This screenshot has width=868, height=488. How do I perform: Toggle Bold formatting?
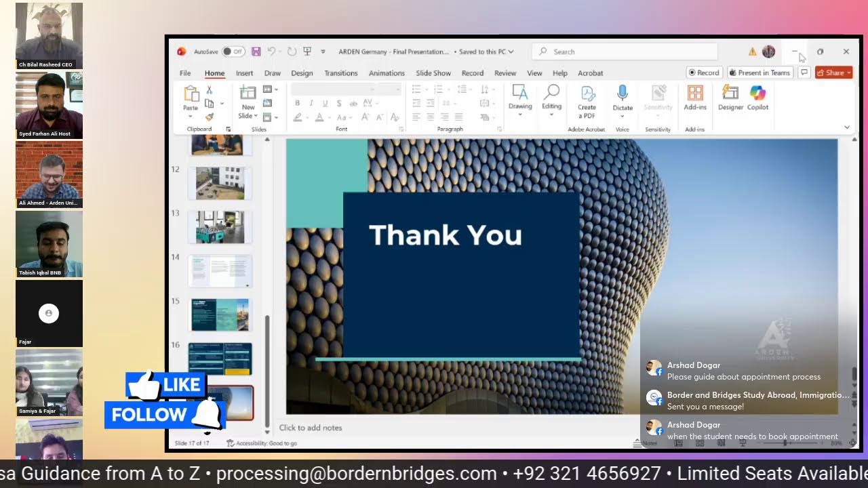[x=297, y=103]
